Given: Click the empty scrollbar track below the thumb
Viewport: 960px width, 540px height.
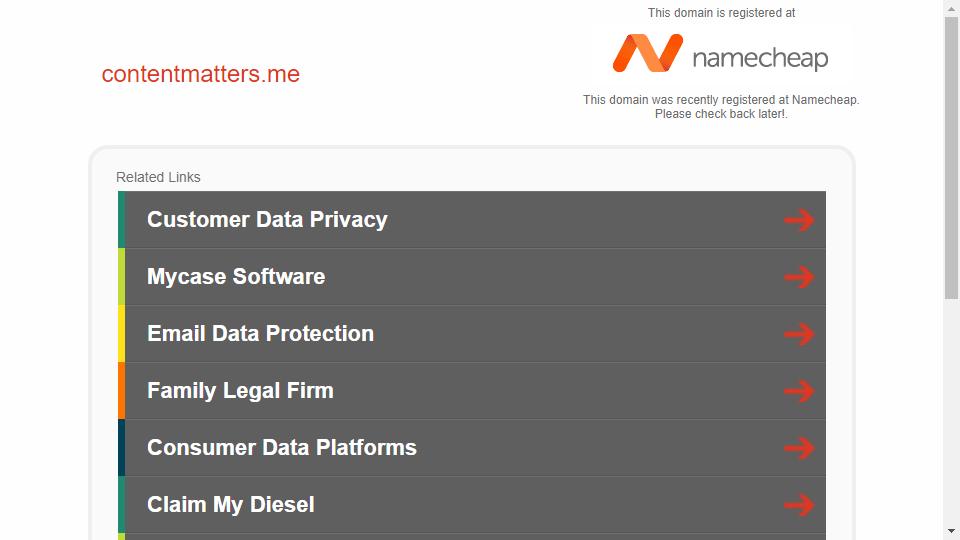Looking at the screenshot, I should point(951,411).
